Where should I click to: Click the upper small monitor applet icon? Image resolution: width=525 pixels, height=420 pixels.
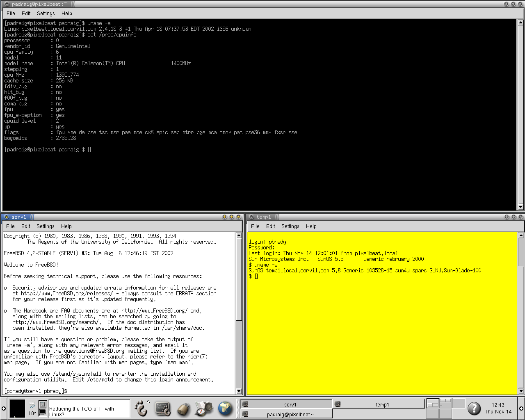[42, 404]
